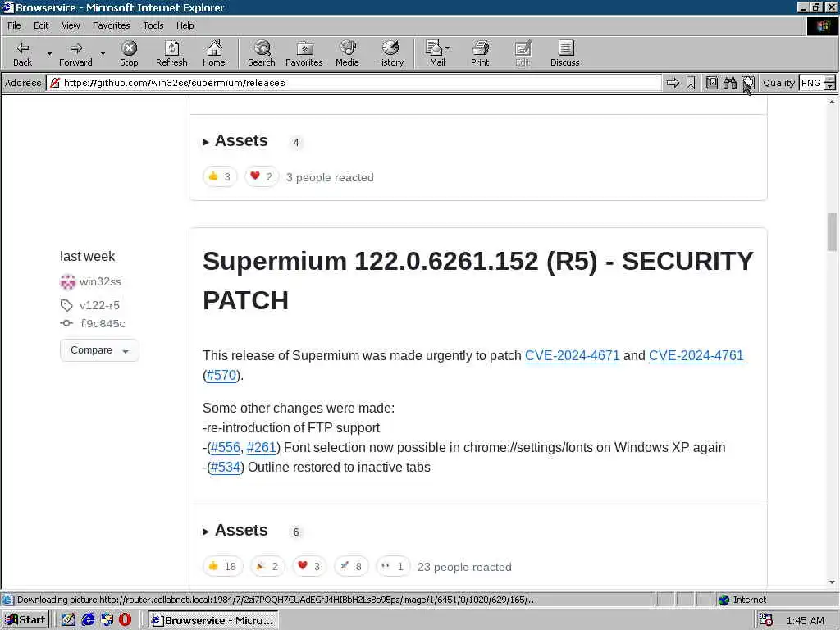Open the win32ss author link
Image resolution: width=840 pixels, height=630 pixels.
tap(100, 282)
